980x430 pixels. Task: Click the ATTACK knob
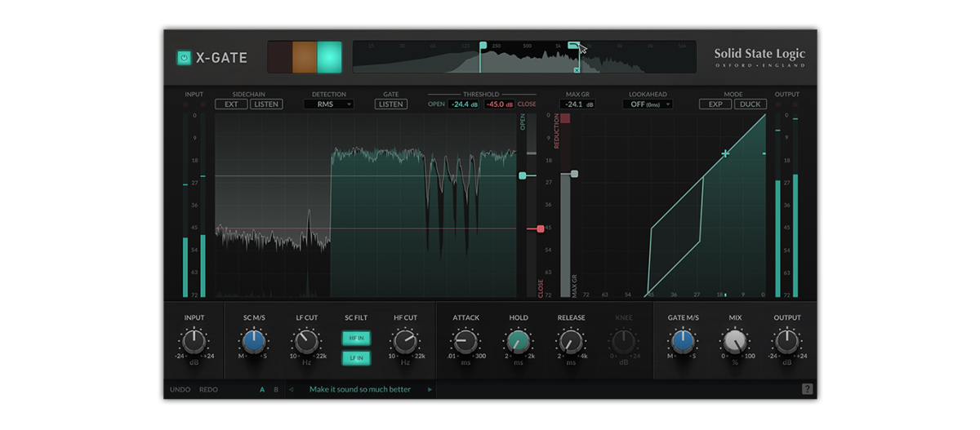point(465,341)
